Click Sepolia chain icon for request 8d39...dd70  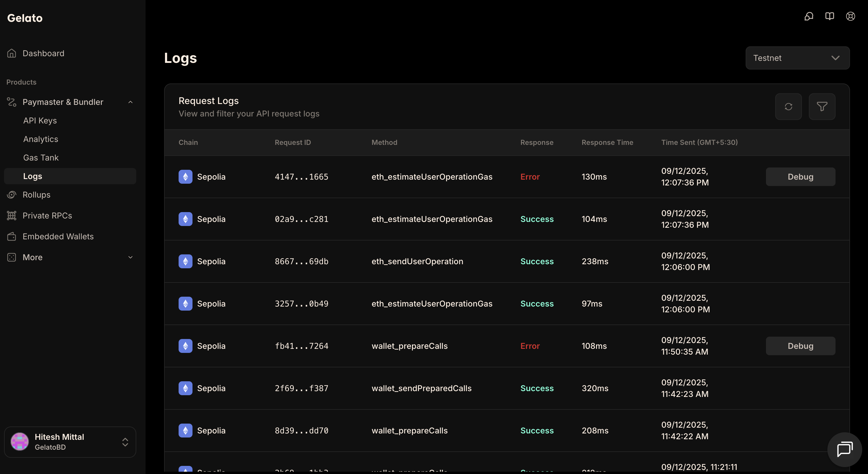tap(185, 431)
